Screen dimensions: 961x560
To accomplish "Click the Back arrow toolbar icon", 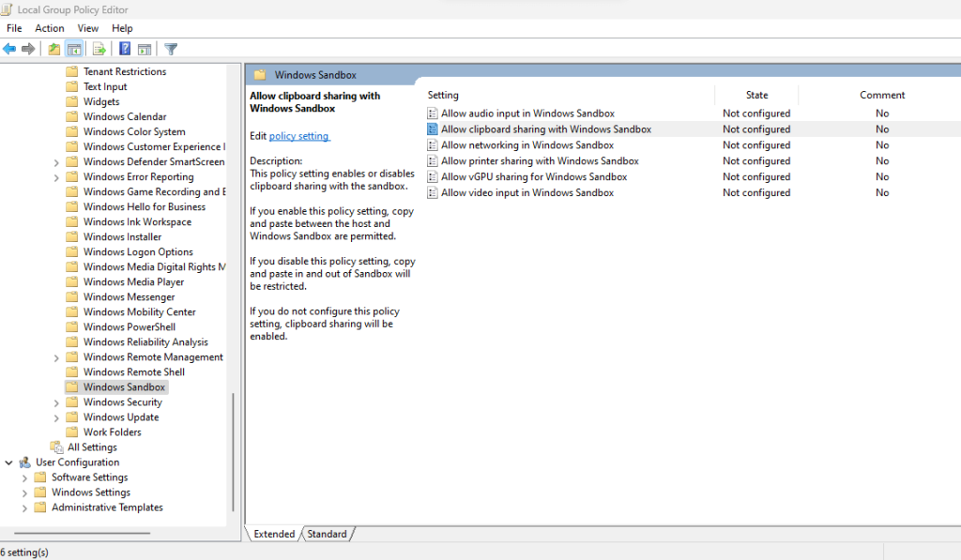I will [x=9, y=49].
